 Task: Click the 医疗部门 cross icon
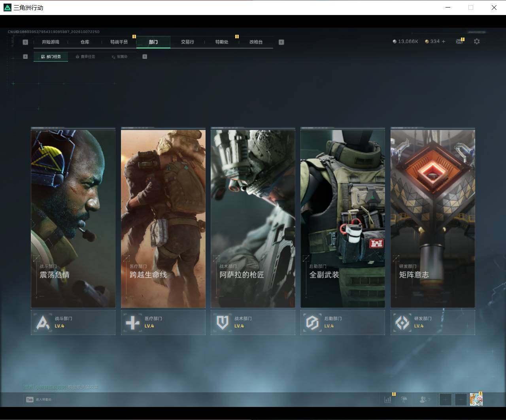point(132,322)
